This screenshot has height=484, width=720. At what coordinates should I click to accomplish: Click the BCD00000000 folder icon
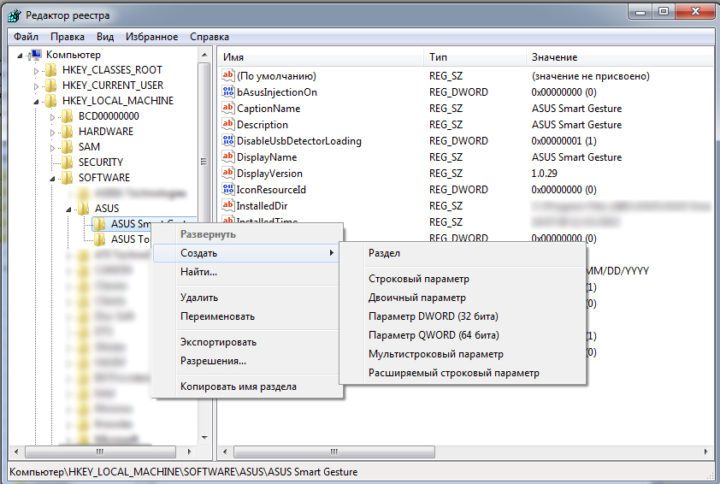click(67, 116)
